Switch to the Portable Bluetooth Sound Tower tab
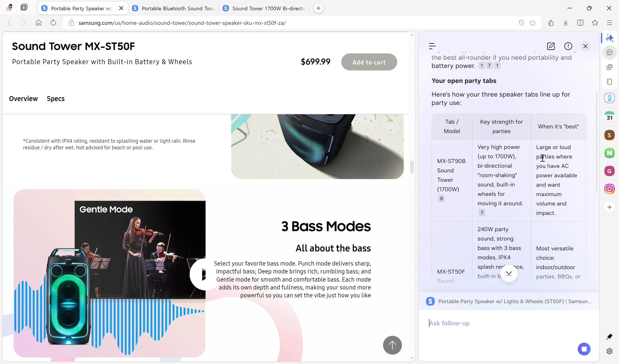The image size is (619, 364). click(x=174, y=8)
